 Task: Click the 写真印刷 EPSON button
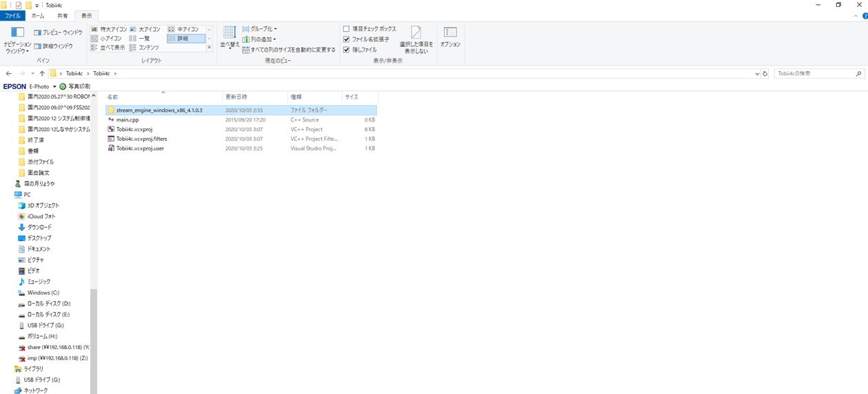[74, 86]
